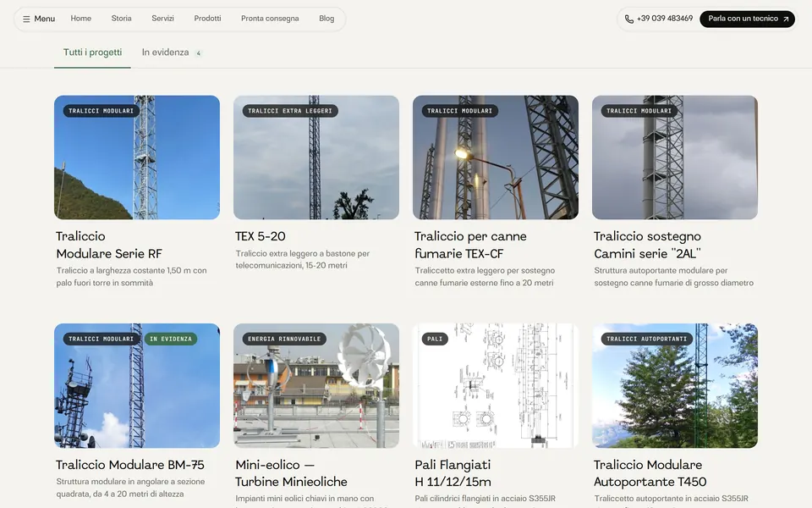Click the count badge 4 next to In evidenza
This screenshot has height=508, width=812.
[x=198, y=53]
